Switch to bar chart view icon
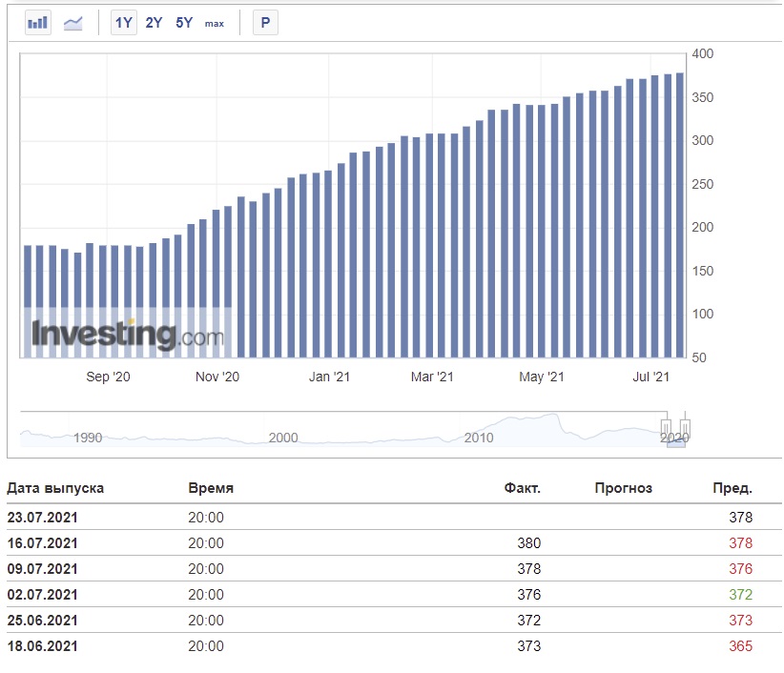This screenshot has width=784, height=673. coord(37,23)
